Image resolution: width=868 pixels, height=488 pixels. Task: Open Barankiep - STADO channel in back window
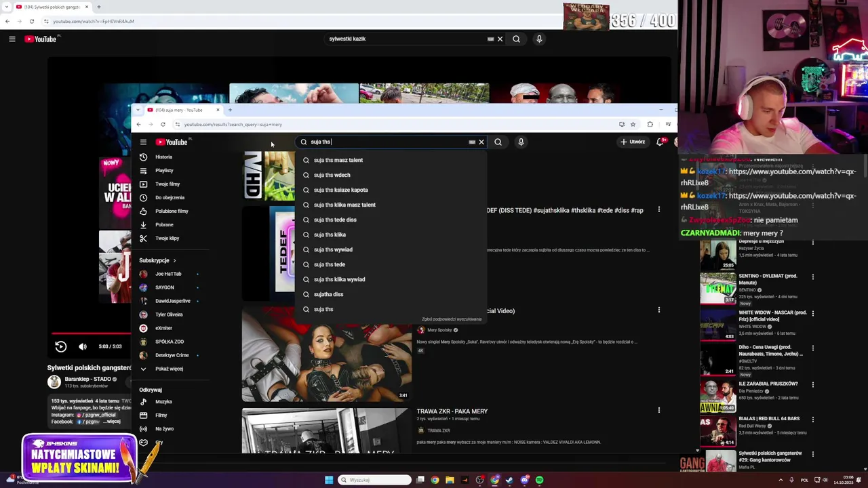coord(87,380)
